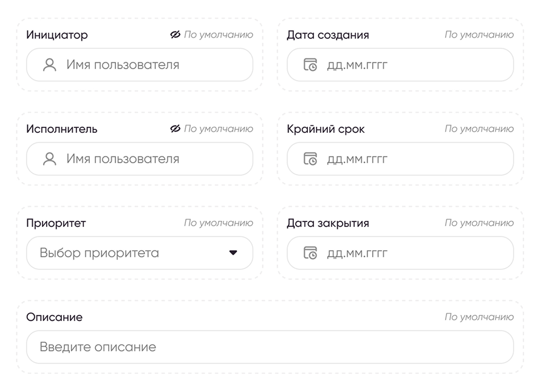Open the Выбор приоритета combo box
The height and width of the screenshot is (392, 543).
pyautogui.click(x=140, y=253)
